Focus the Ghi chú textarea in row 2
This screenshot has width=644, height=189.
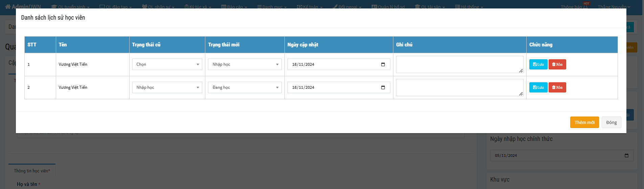pos(459,87)
